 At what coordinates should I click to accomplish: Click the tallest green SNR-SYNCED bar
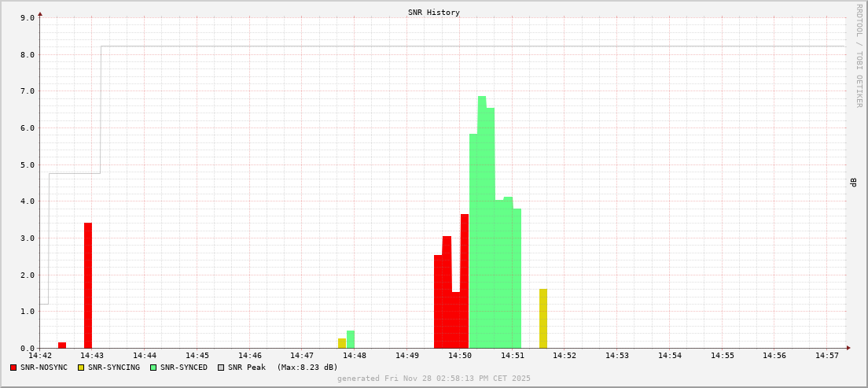point(482,220)
